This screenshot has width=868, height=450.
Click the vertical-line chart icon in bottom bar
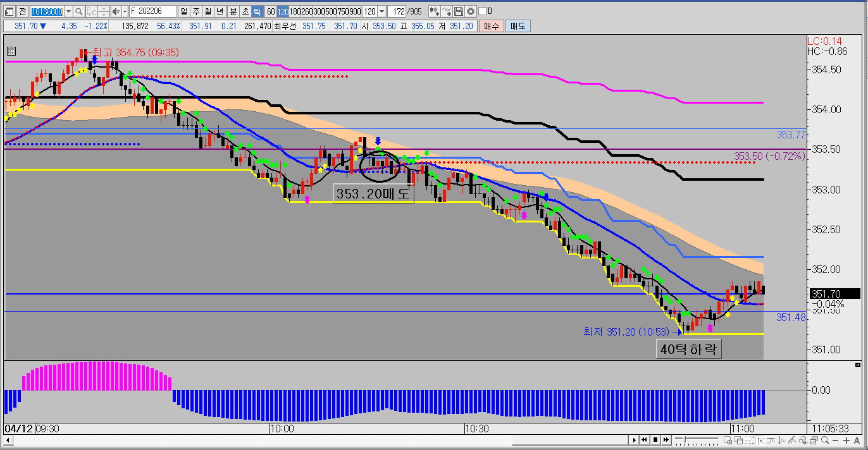coord(781,440)
